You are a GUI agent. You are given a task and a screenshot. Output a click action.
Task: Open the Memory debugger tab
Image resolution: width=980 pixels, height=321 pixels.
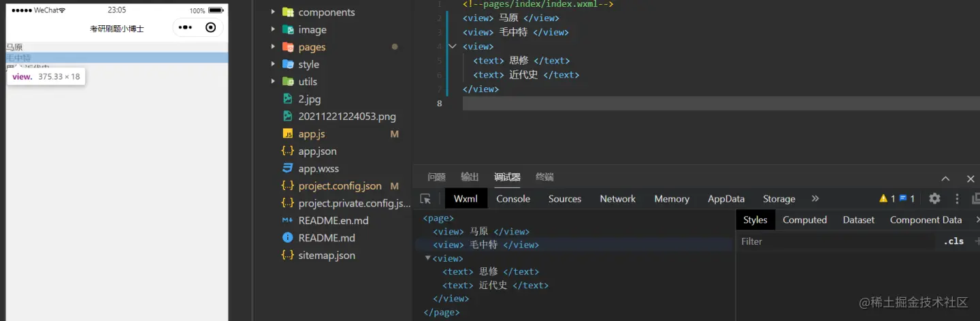(x=672, y=199)
